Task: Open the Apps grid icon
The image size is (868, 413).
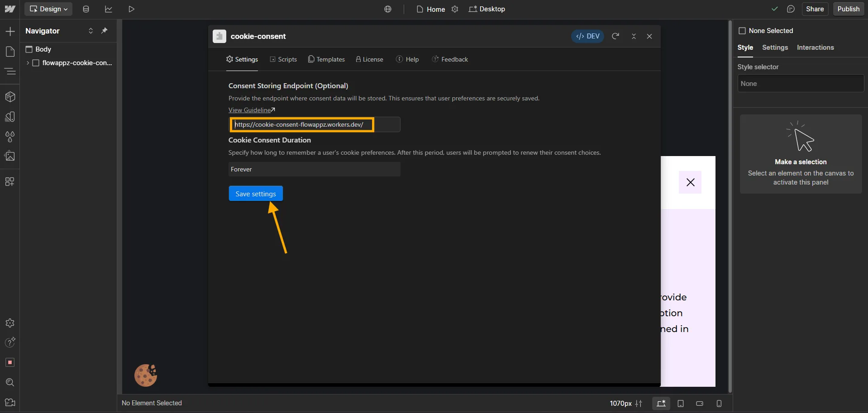Action: point(10,181)
